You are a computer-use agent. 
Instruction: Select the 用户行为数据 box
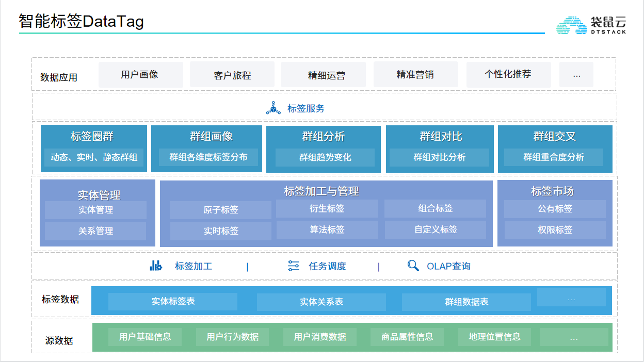(x=232, y=337)
